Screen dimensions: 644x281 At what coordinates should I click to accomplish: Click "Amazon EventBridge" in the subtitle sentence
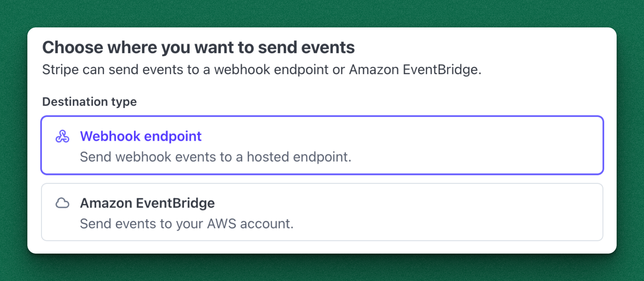[415, 70]
